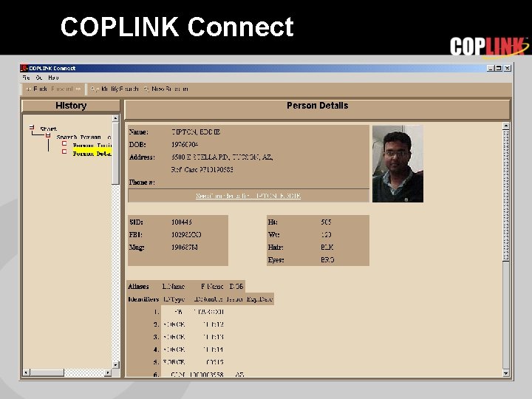Open the File menu

(26, 78)
